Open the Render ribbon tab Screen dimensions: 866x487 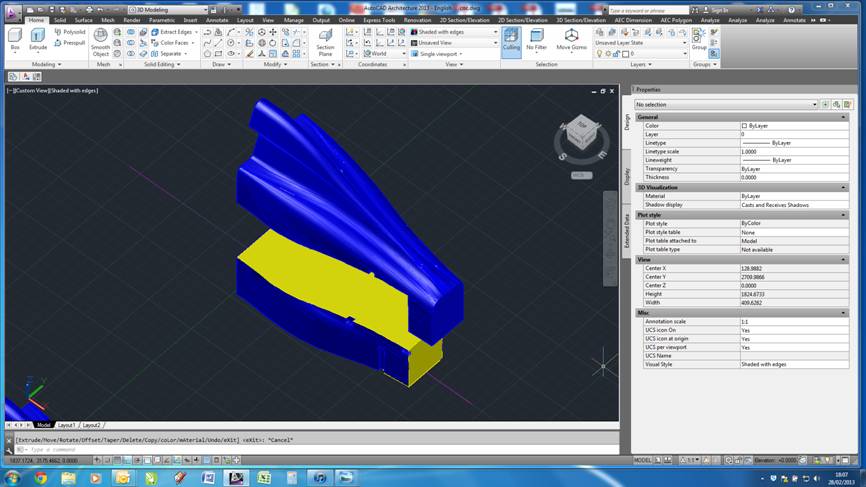coord(131,20)
